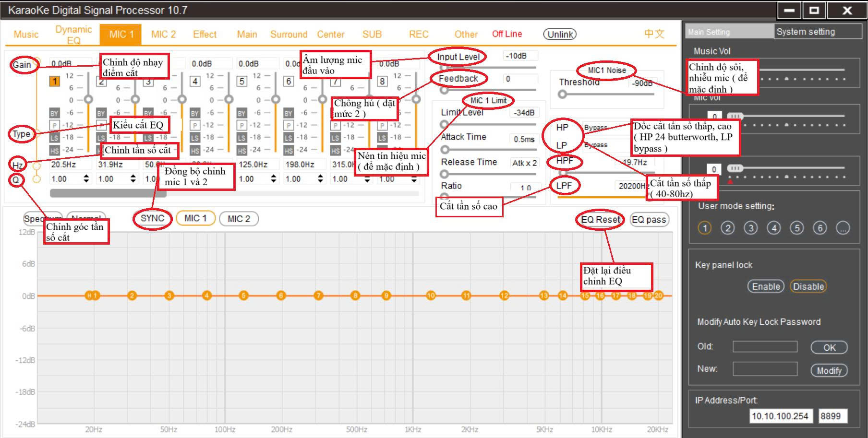The width and height of the screenshot is (868, 438).
Task: Open the Dynamic EQ tab
Action: click(x=73, y=35)
